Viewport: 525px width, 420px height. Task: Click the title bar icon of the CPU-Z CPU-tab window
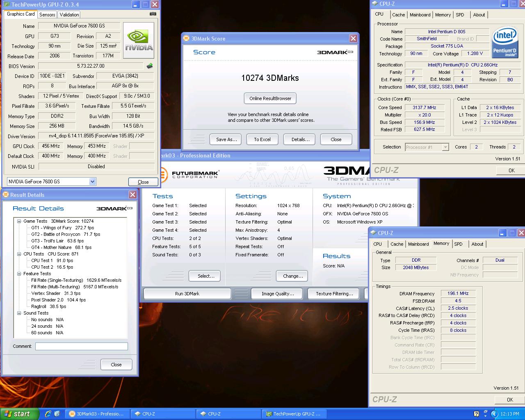[x=375, y=4]
